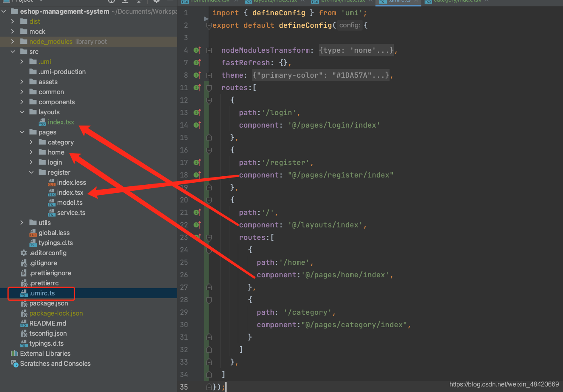Click the gutter marker on line 18
563x392 pixels.
coord(197,175)
